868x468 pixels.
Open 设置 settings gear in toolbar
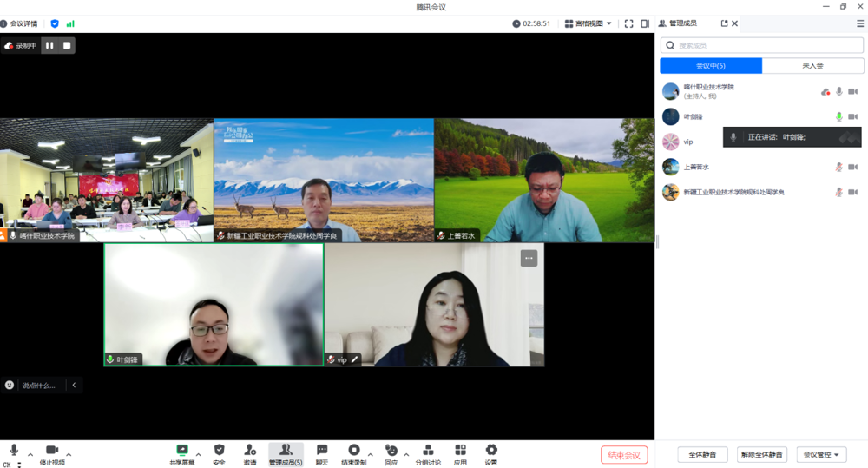pyautogui.click(x=491, y=453)
